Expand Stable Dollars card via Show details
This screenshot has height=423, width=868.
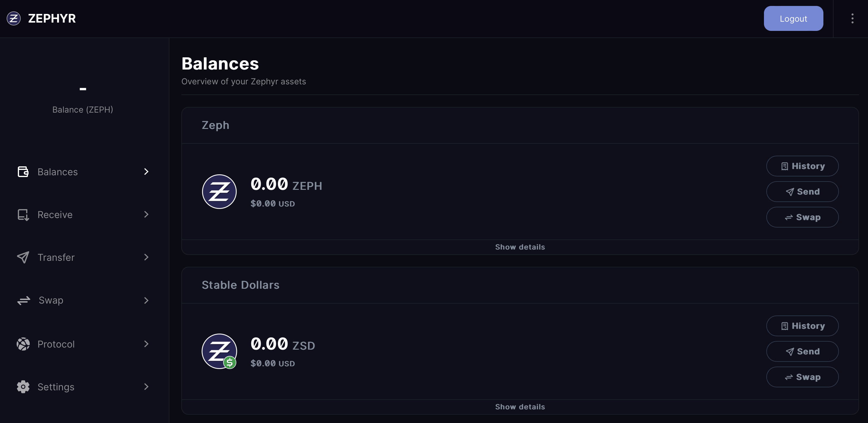click(x=520, y=406)
